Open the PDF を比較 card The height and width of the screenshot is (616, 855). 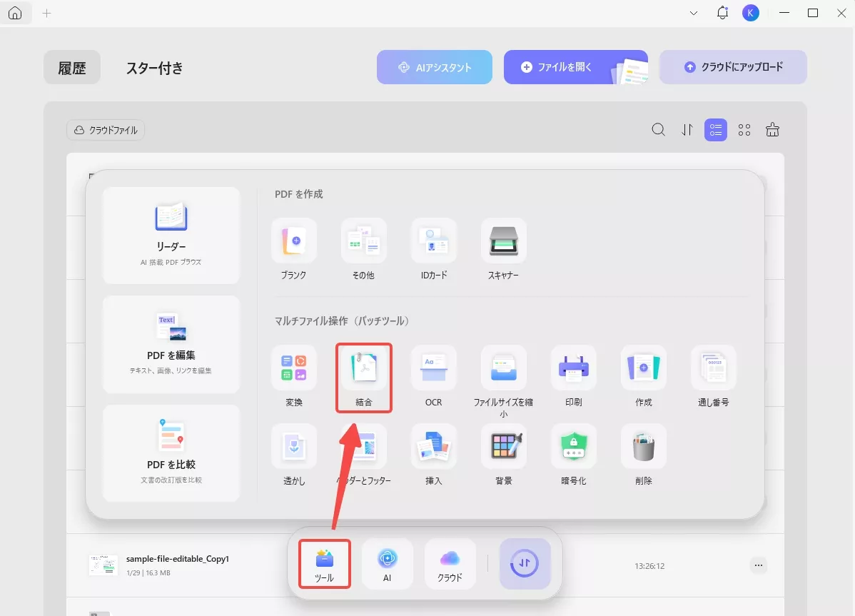[171, 453]
